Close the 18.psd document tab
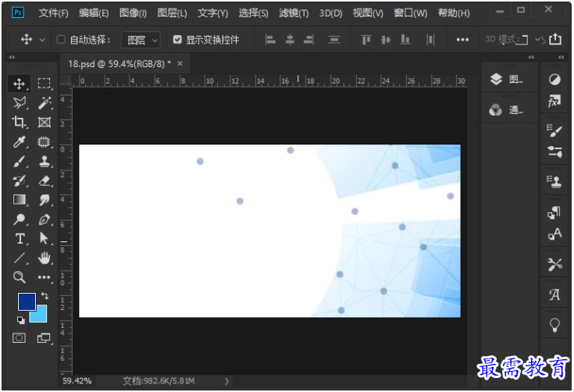The width and height of the screenshot is (574, 392). [x=180, y=63]
